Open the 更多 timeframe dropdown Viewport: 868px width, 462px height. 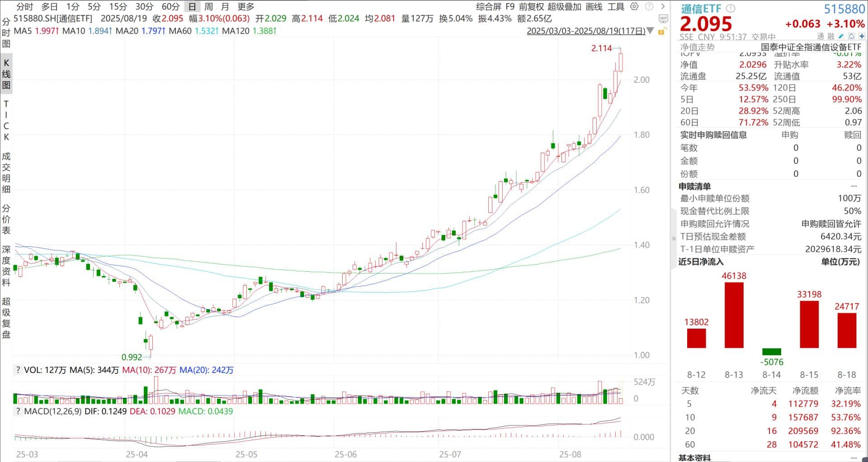coord(246,7)
